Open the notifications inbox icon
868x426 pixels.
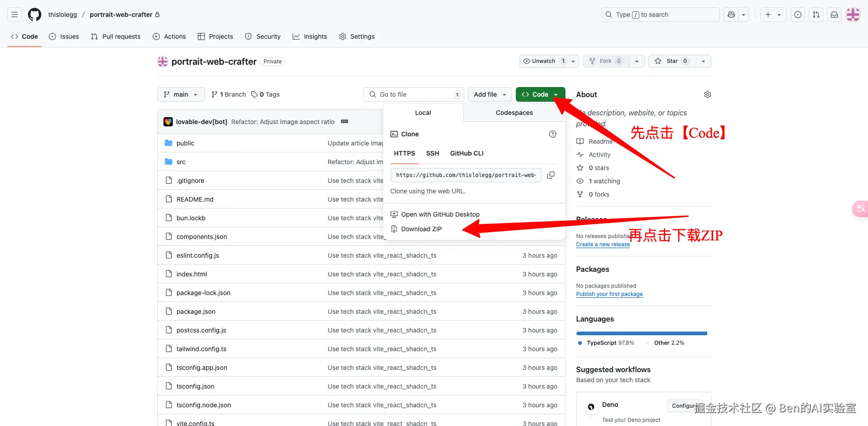[x=834, y=15]
